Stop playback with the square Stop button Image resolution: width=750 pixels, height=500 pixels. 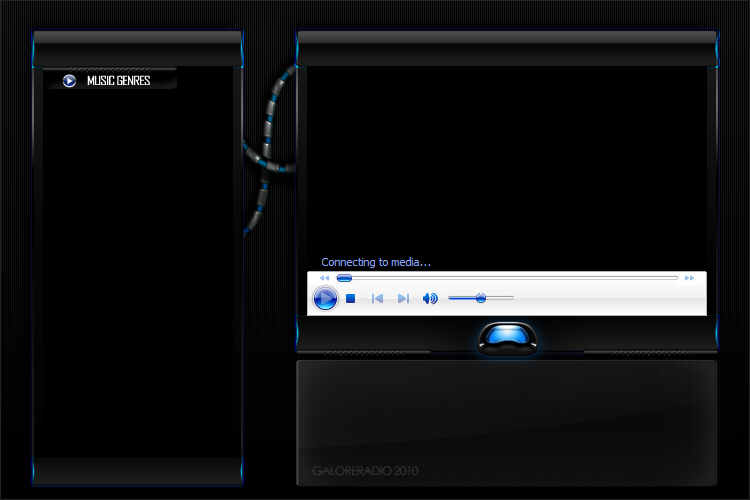[x=351, y=298]
